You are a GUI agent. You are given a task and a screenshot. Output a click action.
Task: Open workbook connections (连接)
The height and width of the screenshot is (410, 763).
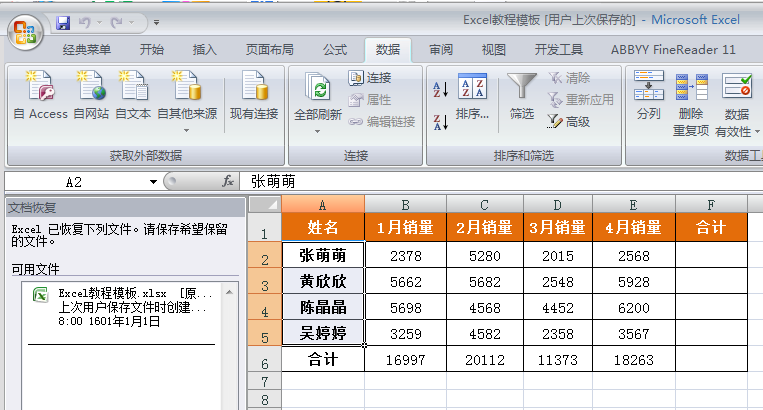(x=370, y=78)
